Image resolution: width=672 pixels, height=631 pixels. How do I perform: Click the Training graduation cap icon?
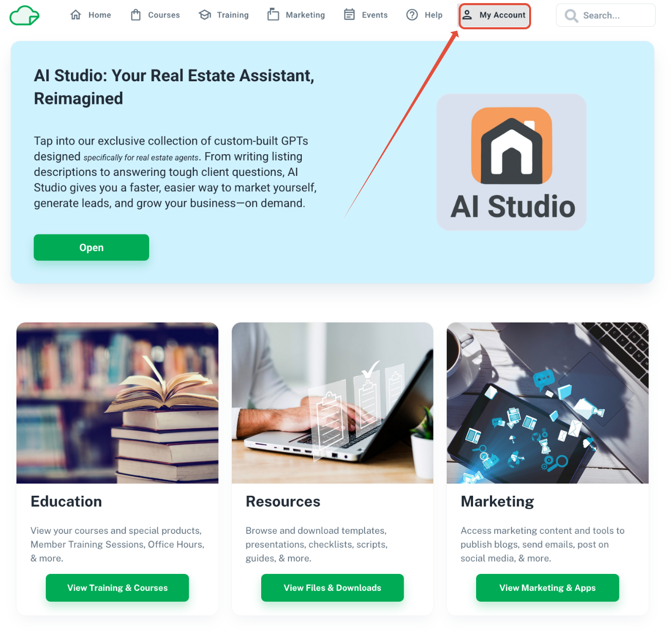click(x=205, y=15)
